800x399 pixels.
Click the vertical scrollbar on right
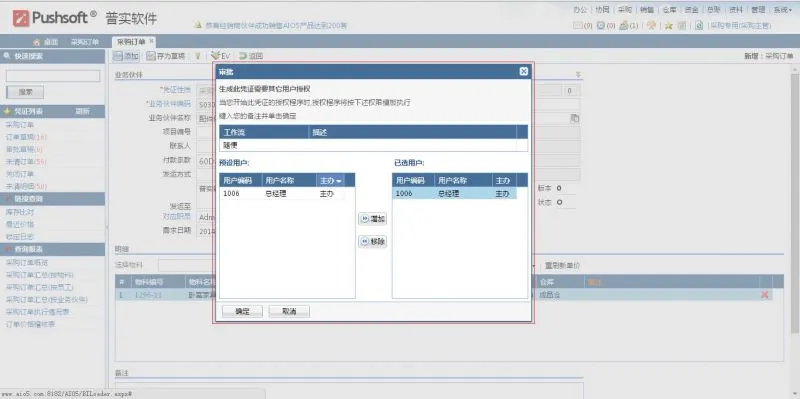coord(795,204)
